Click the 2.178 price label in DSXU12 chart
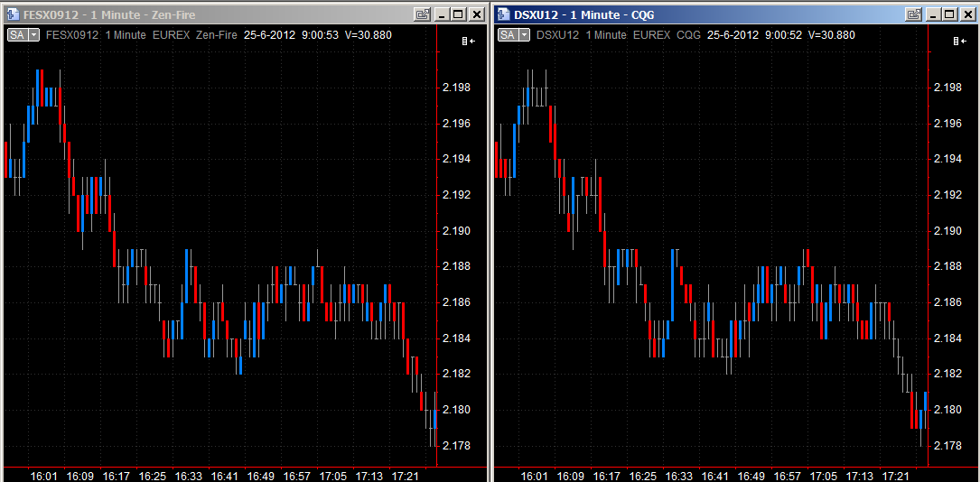 click(947, 446)
